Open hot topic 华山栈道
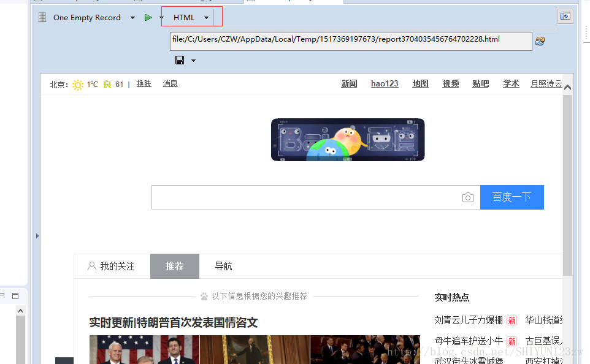 click(x=544, y=320)
